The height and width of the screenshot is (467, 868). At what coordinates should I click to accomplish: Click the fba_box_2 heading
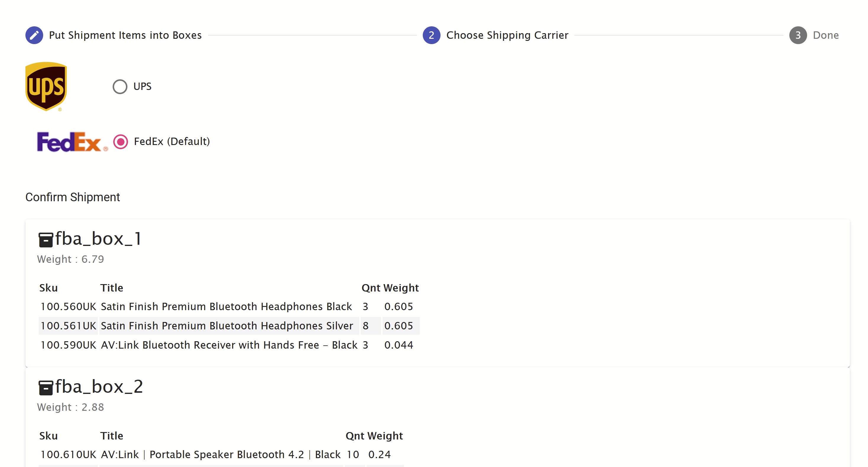(99, 387)
